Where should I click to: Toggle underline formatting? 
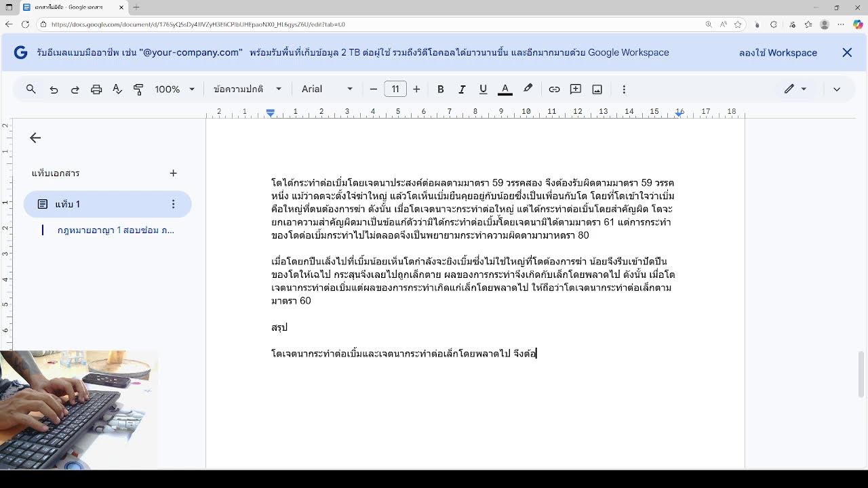483,89
